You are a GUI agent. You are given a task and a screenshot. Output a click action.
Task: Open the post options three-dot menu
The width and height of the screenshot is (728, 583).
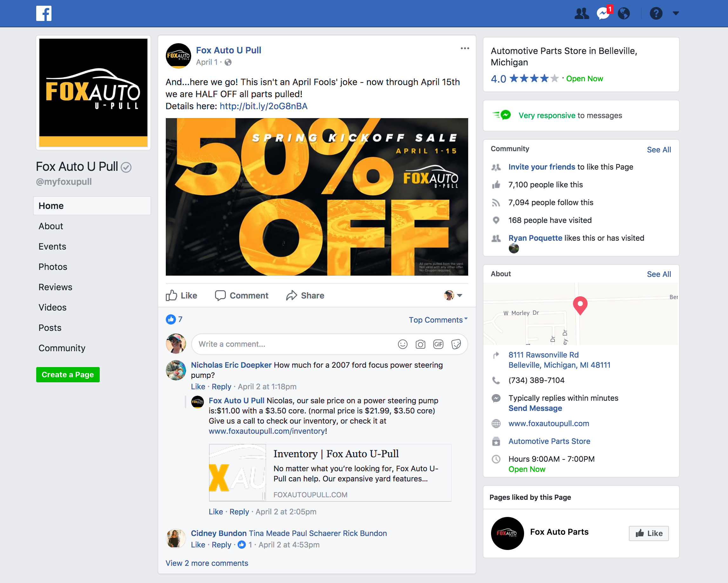tap(465, 49)
